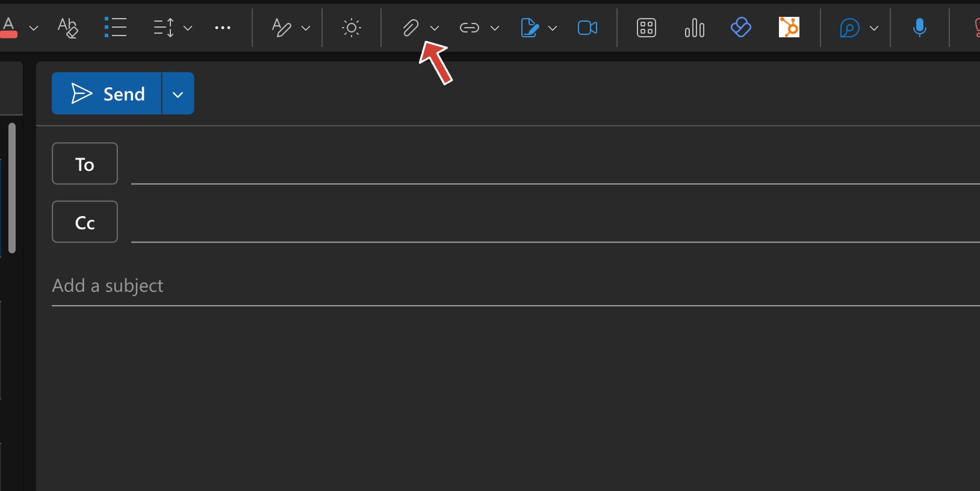Screen dimensions: 980x491
Task: Expand the Send button dropdown
Action: (x=177, y=93)
